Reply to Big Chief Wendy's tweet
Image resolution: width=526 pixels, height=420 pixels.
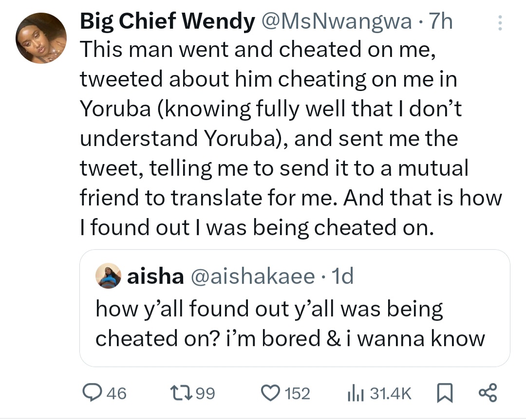(90, 393)
